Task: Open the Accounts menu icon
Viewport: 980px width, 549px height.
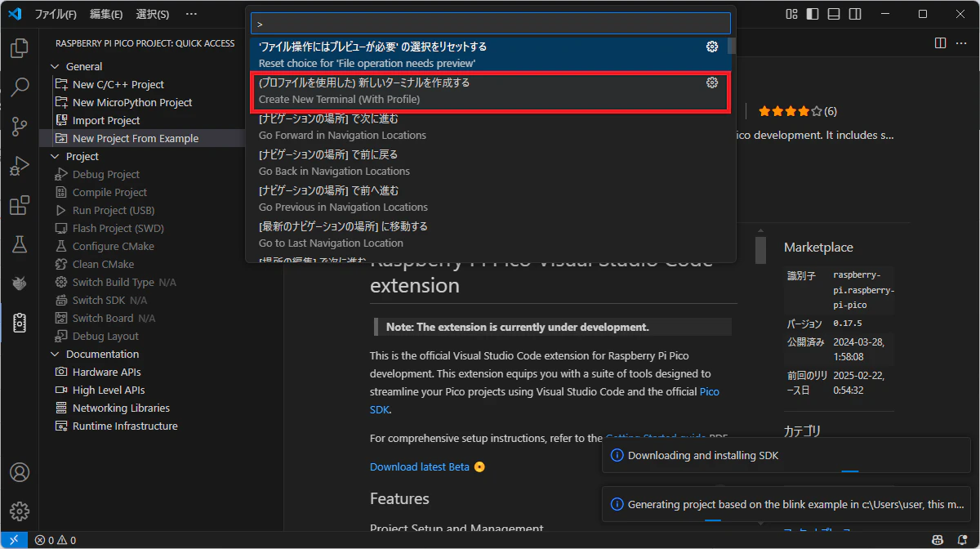Action: pyautogui.click(x=20, y=472)
